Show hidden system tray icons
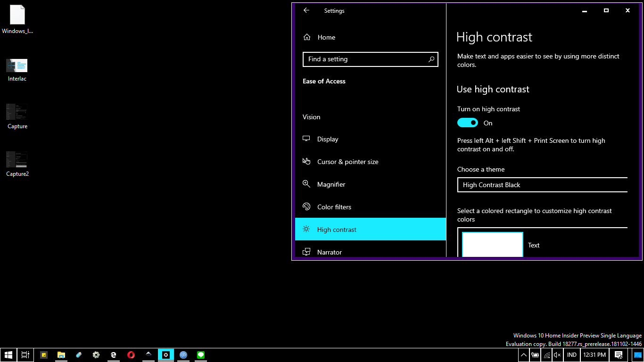The width and height of the screenshot is (644, 362). tap(524, 355)
